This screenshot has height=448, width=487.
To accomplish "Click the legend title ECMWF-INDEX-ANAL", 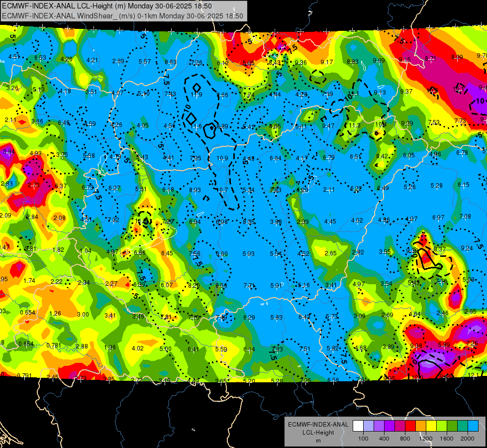I will 318,425.
